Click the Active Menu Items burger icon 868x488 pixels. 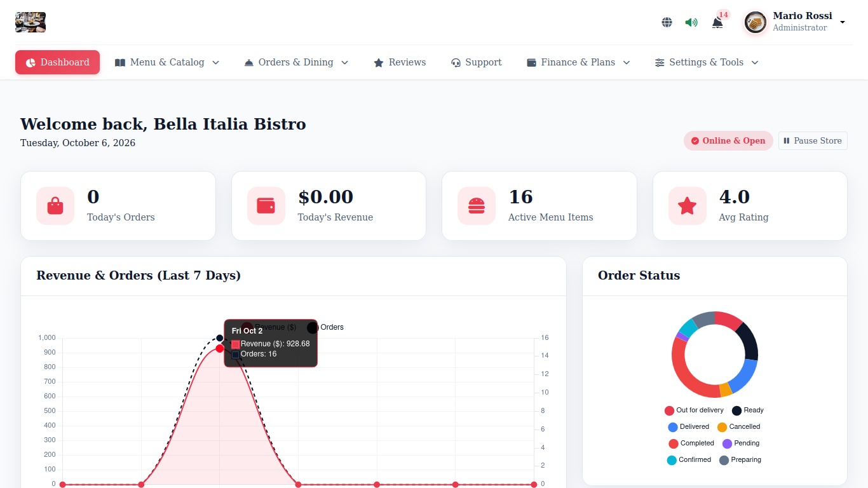tap(477, 206)
